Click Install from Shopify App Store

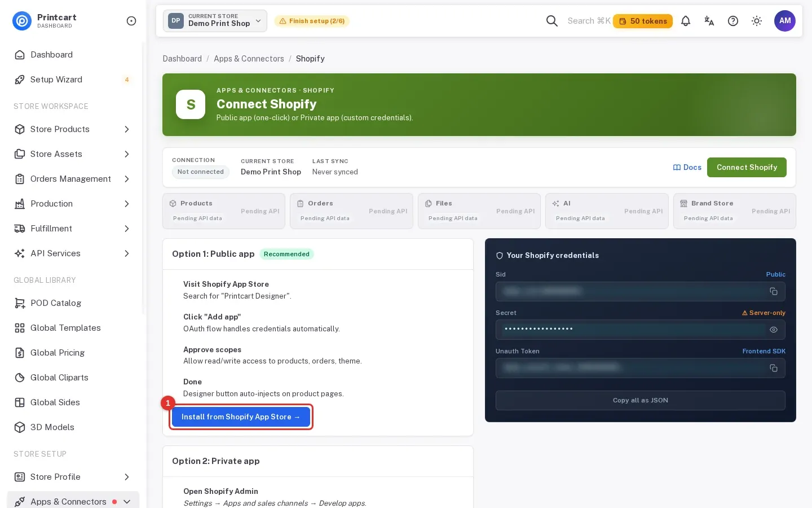pyautogui.click(x=241, y=417)
